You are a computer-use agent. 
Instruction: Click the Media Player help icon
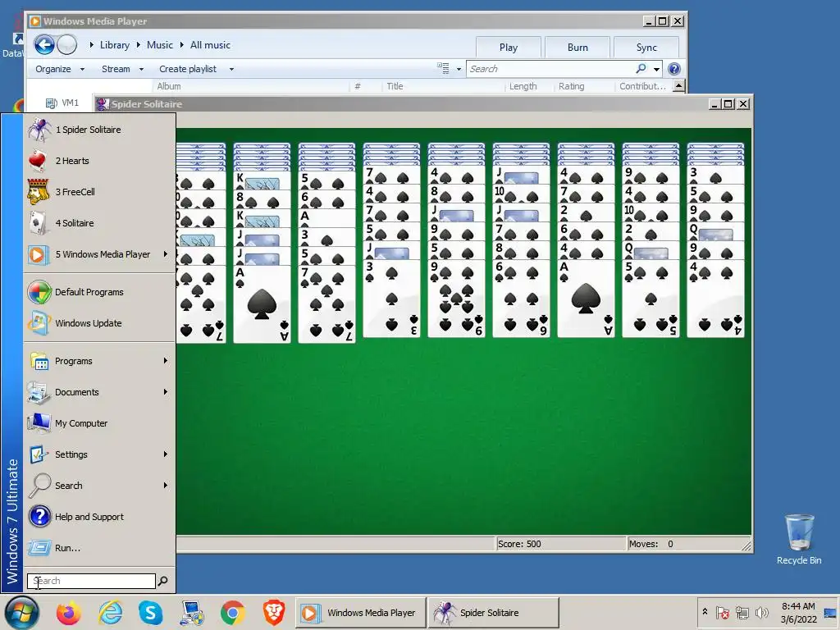(674, 69)
